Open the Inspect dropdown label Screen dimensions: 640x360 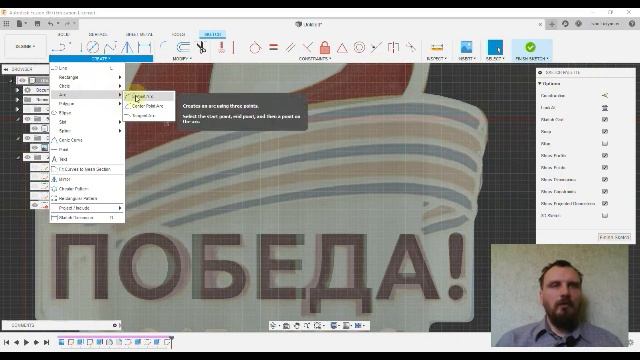437,59
